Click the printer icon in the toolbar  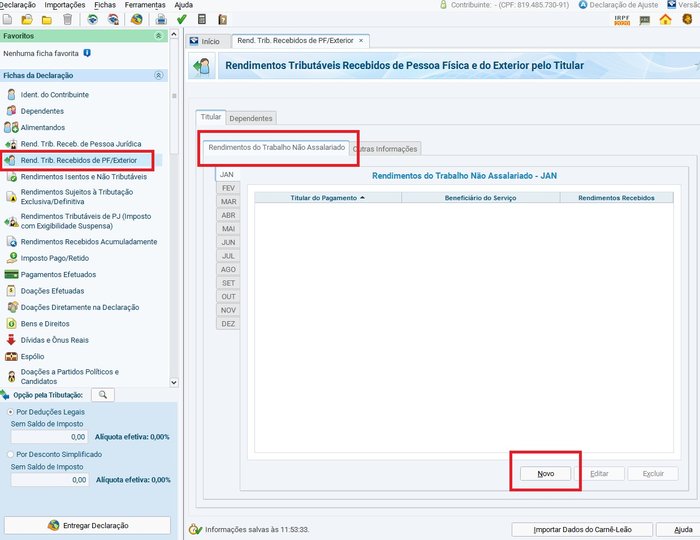click(160, 19)
